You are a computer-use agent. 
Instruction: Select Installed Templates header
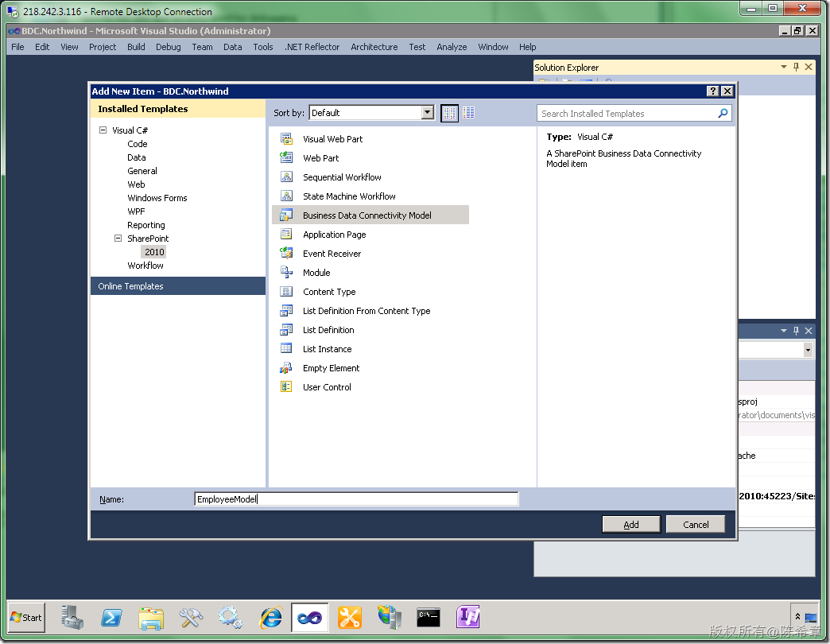[178, 109]
